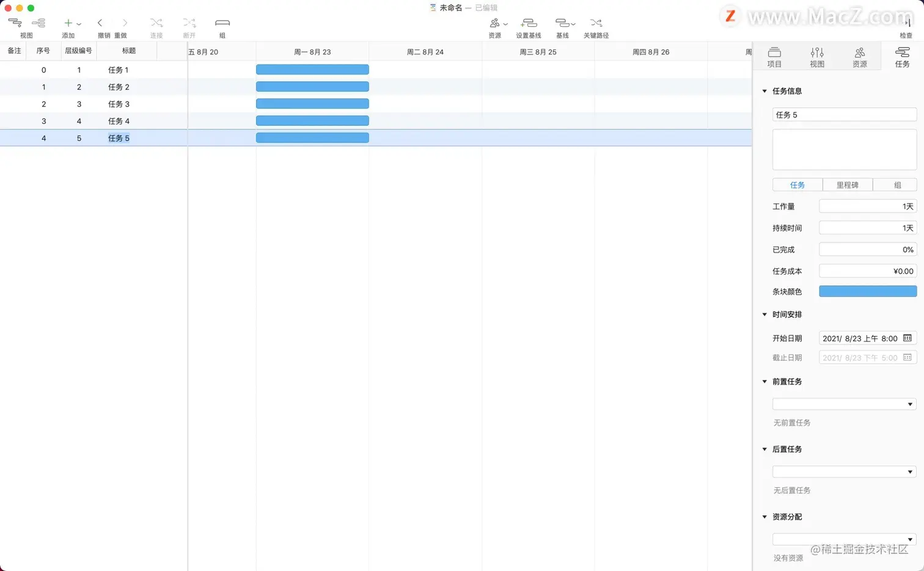Click the Redo arrow icon
The image size is (924, 571).
(x=125, y=23)
